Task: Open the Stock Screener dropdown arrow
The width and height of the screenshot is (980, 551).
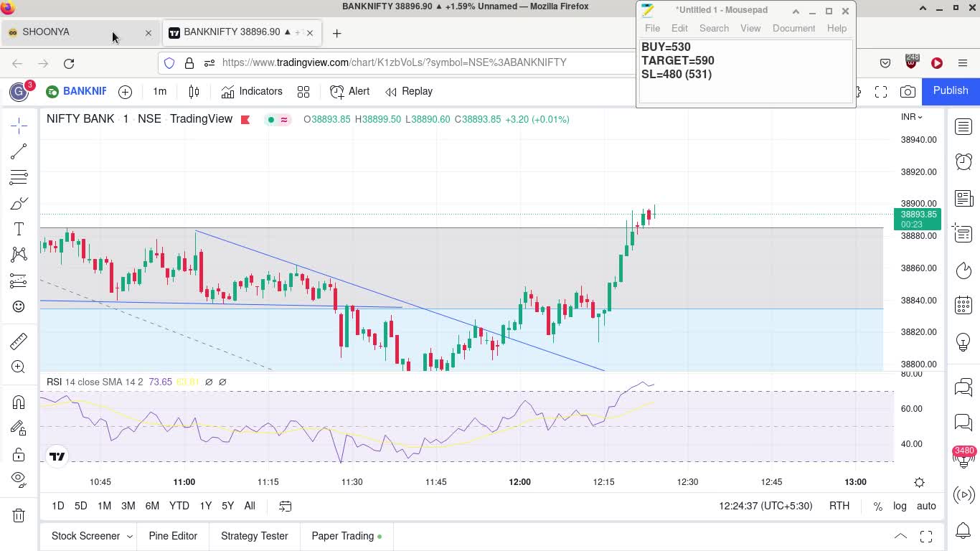Action: pos(130,537)
